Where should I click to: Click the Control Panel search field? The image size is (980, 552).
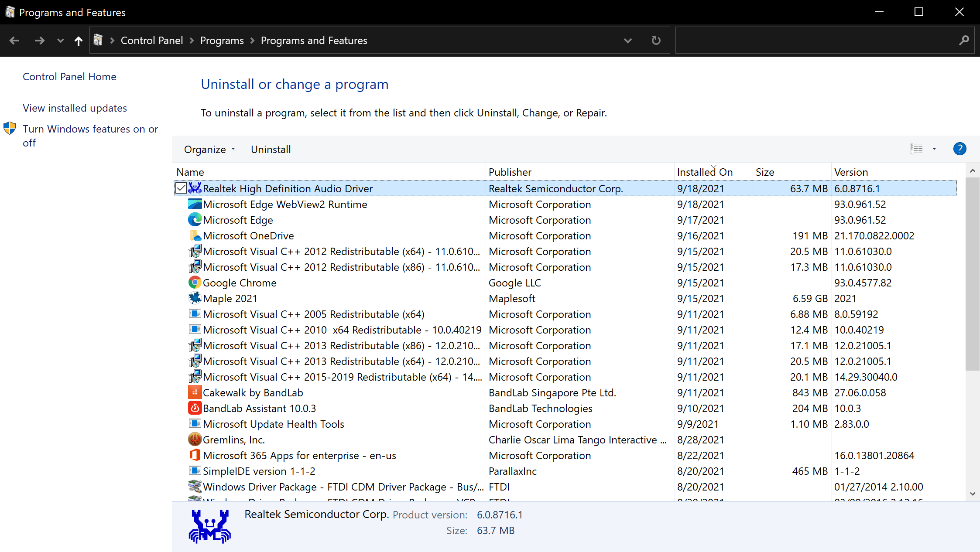(x=816, y=41)
